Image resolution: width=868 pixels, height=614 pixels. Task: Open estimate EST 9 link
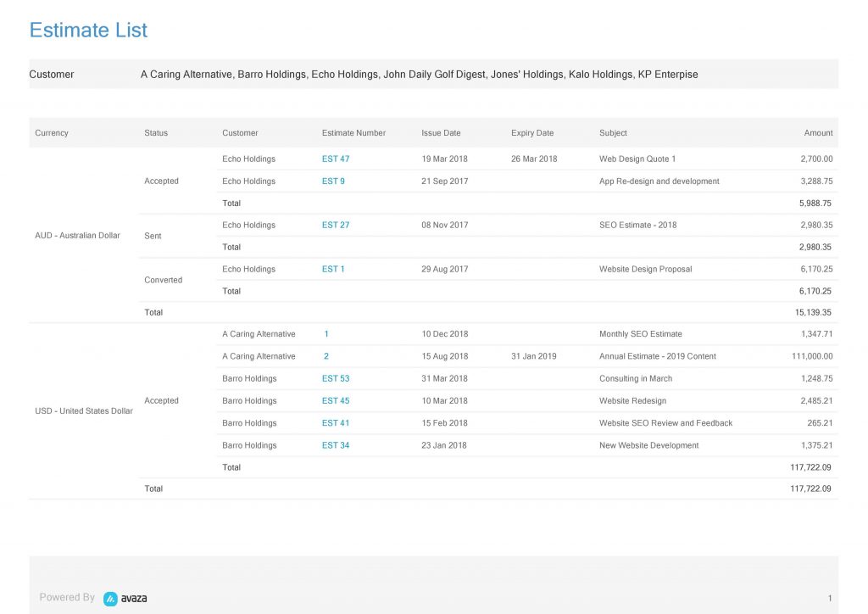pos(333,181)
